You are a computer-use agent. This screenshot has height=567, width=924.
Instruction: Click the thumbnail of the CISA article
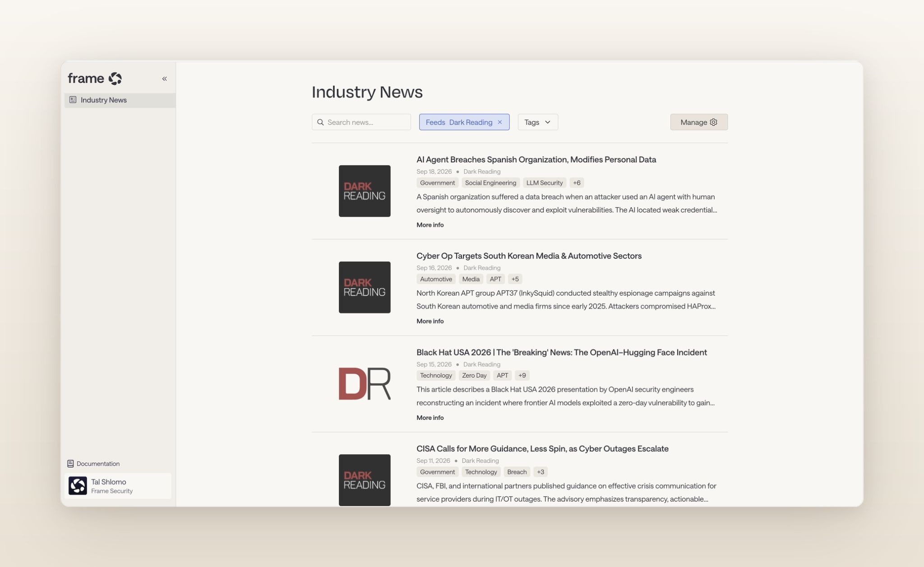click(x=365, y=480)
